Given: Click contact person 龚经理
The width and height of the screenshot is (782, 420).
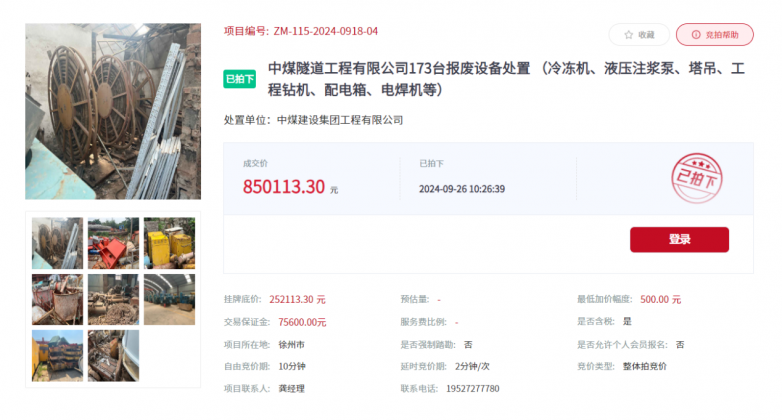Looking at the screenshot, I should click(x=291, y=389).
